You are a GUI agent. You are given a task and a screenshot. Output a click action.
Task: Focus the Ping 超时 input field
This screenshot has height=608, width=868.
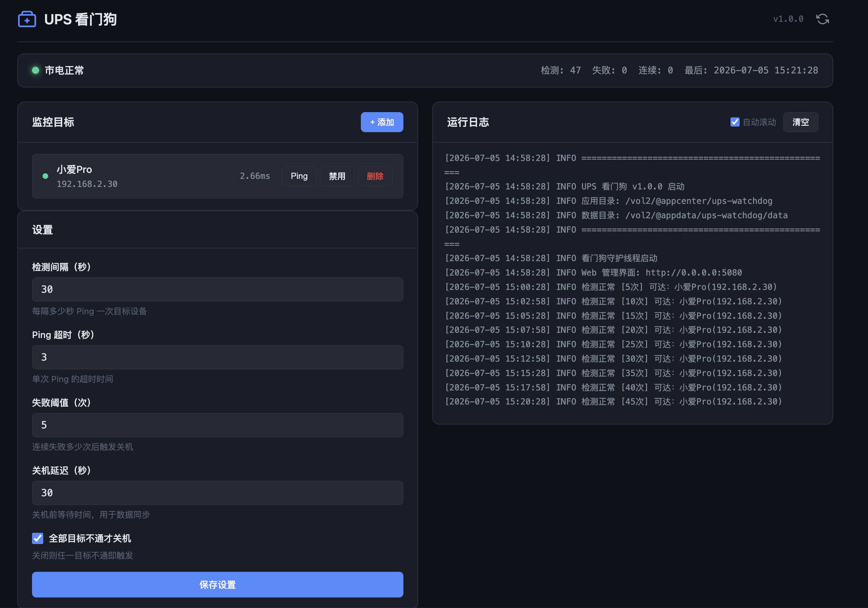coord(217,357)
